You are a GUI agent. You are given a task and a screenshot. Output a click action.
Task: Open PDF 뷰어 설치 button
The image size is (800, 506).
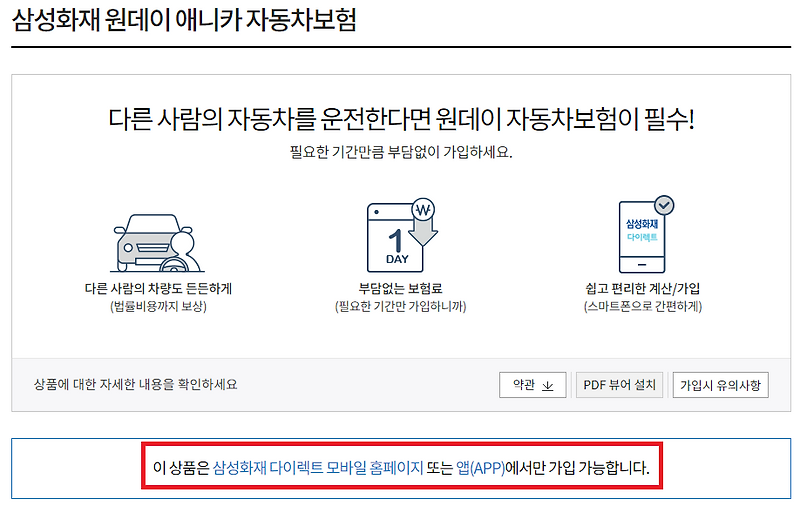coord(619,385)
